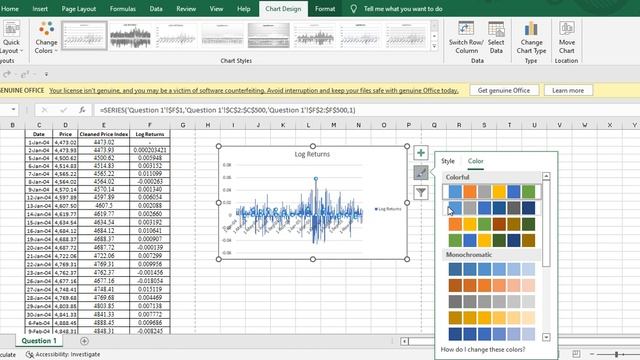Open the Select Data dialog
Viewport: 640px width, 360px height.
(496, 38)
